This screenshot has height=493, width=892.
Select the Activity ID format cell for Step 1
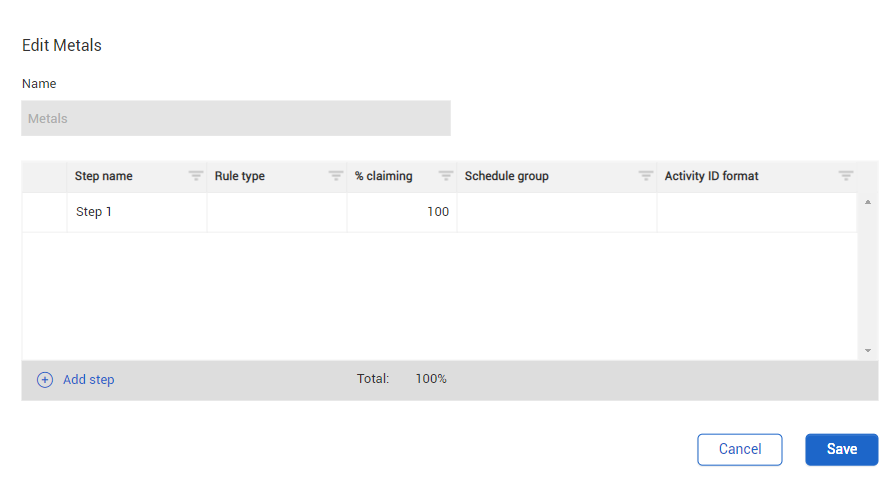pos(757,212)
